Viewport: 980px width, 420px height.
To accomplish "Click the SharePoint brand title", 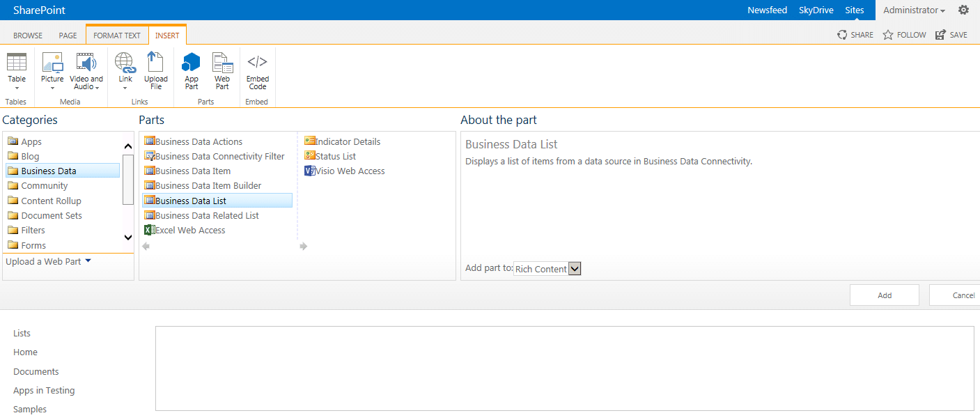I will click(x=39, y=10).
